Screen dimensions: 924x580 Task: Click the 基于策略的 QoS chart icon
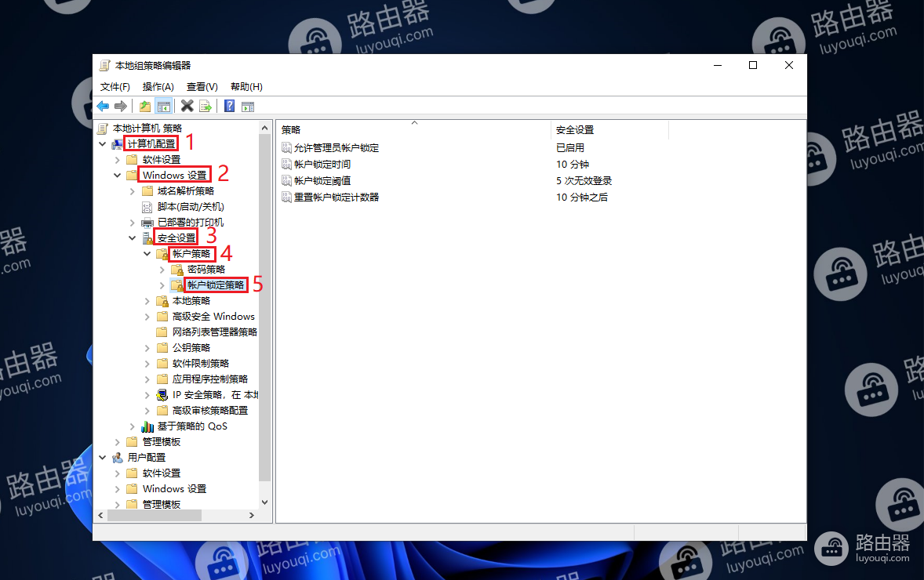[147, 426]
